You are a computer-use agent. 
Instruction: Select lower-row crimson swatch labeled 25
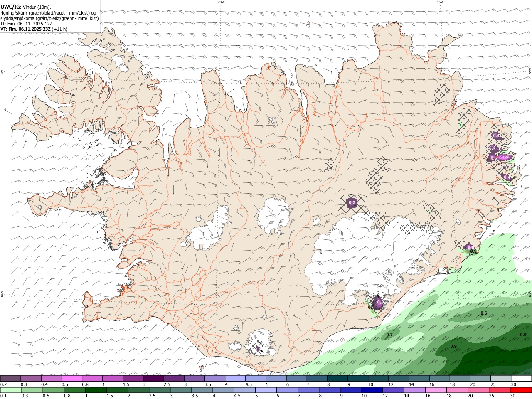499,390
